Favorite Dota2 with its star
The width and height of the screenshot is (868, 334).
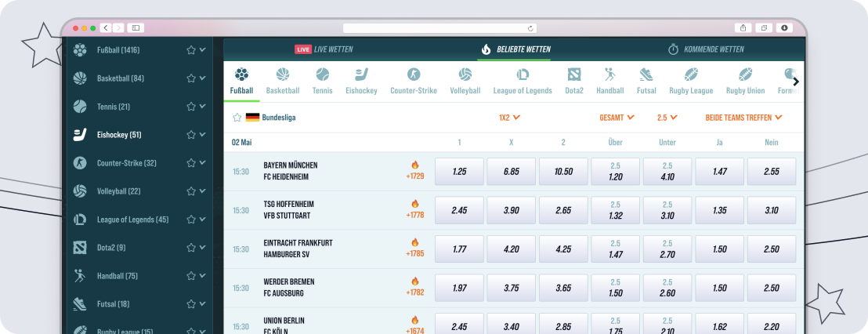click(191, 248)
